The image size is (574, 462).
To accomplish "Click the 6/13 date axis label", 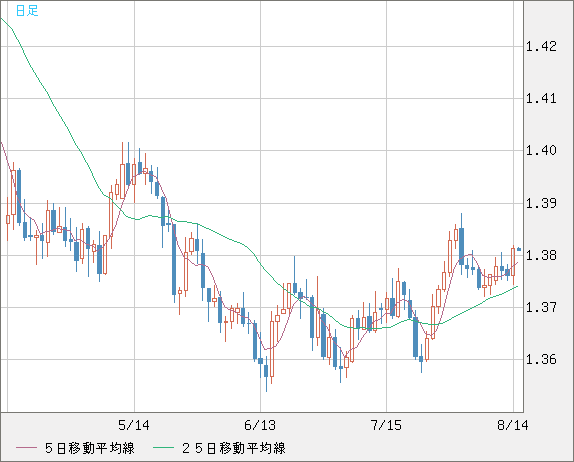I will [x=260, y=425].
